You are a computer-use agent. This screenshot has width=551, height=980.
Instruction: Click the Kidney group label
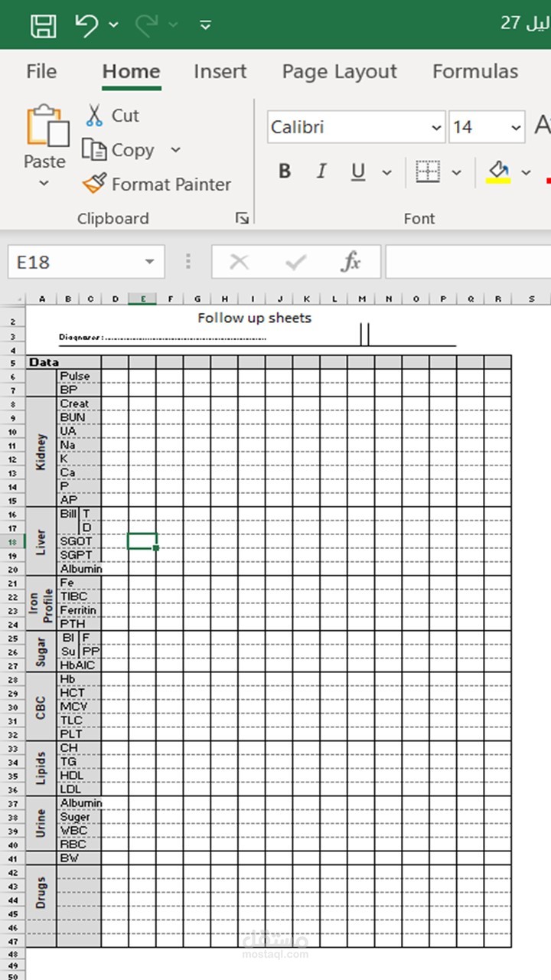coord(41,452)
